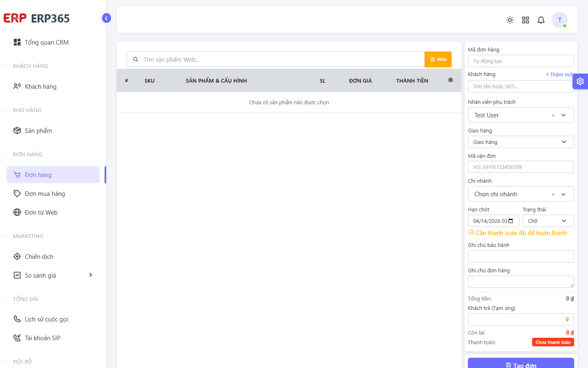Click 'Chưa có sản phẩm nào được chọn' text

click(289, 102)
